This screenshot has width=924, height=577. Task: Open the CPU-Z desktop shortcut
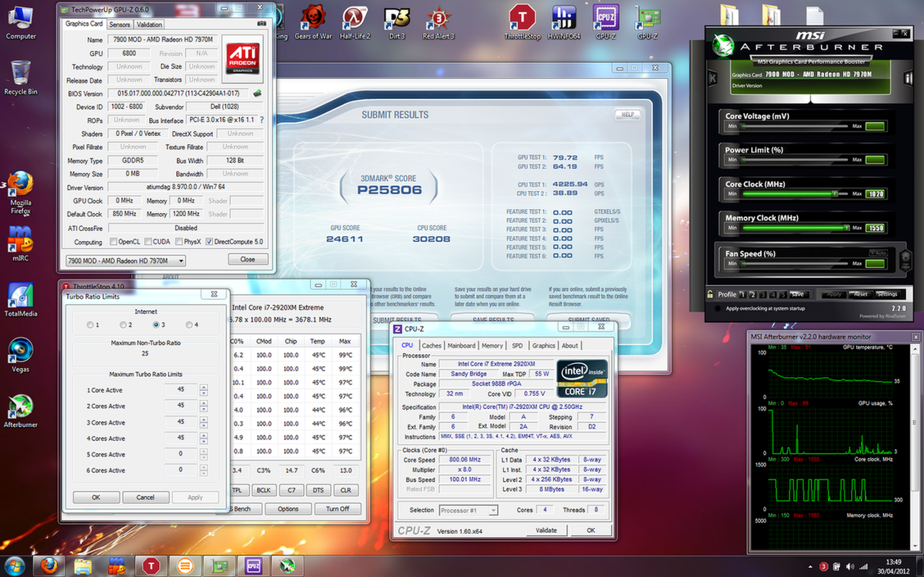pos(605,22)
